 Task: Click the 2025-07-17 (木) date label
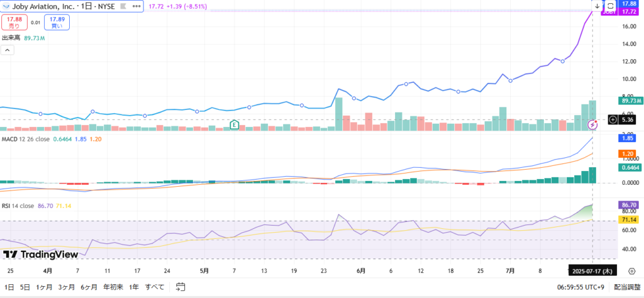click(x=592, y=272)
